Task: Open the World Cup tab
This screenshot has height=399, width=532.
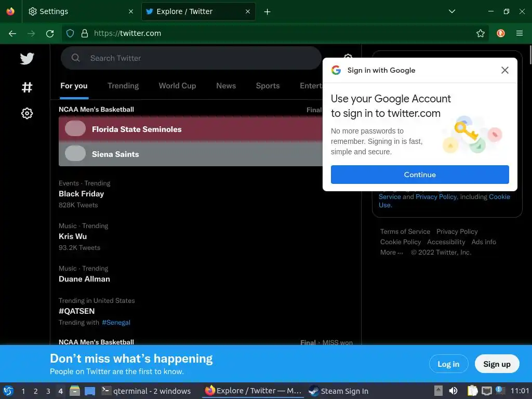Action: pos(178,86)
